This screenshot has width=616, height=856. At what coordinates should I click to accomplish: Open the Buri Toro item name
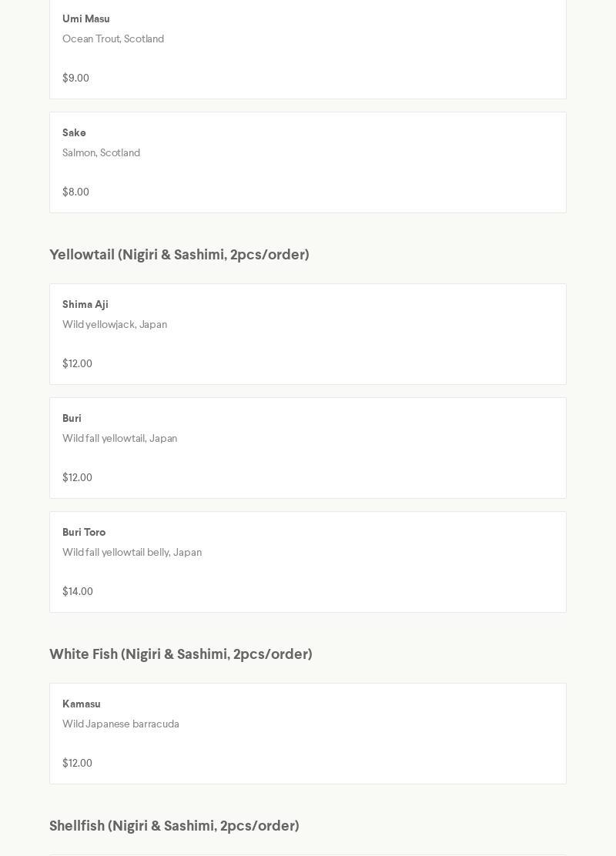[84, 533]
